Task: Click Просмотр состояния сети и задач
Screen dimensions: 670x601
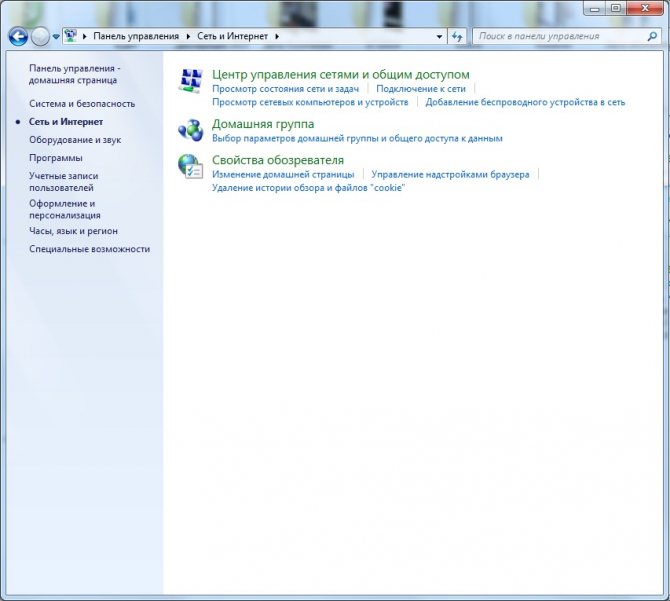Action: point(285,89)
